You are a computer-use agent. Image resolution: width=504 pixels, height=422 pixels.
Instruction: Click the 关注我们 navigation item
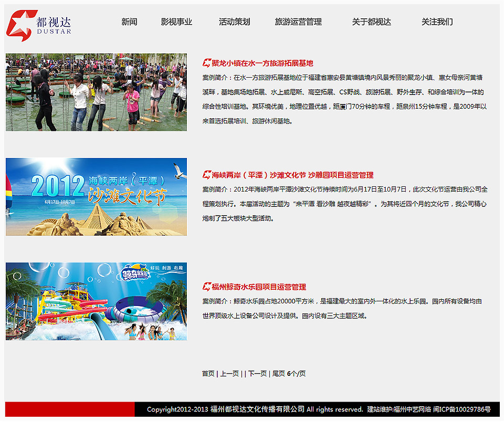[436, 22]
